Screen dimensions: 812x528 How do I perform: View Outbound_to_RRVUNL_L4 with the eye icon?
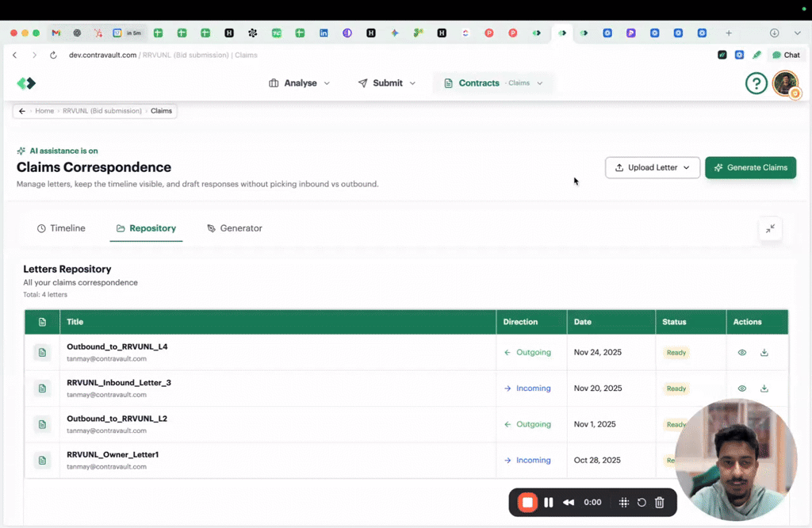pos(742,353)
